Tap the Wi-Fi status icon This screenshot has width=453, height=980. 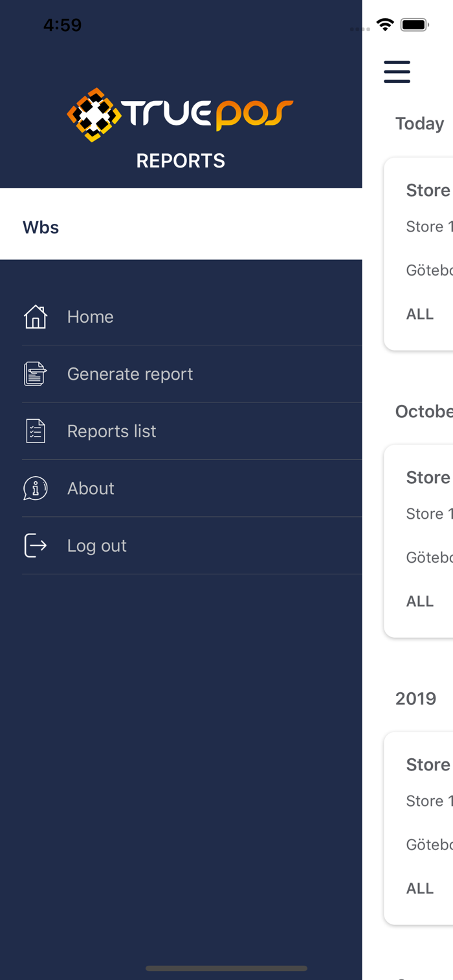(385, 25)
